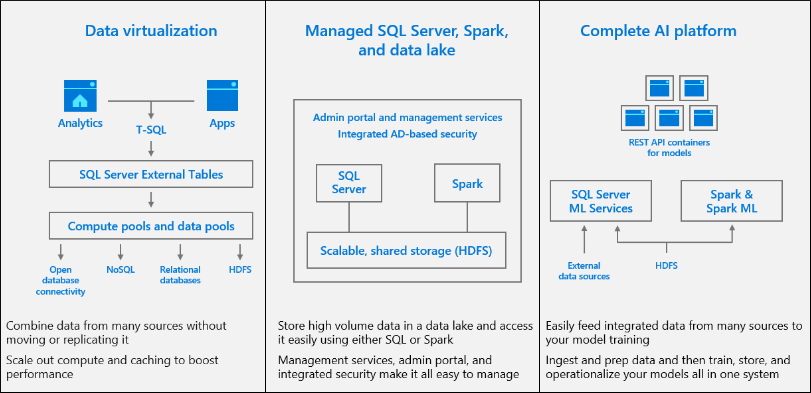Screen dimensions: 811x393
Task: Select the lower-left REST API container icon
Action: [x=635, y=118]
